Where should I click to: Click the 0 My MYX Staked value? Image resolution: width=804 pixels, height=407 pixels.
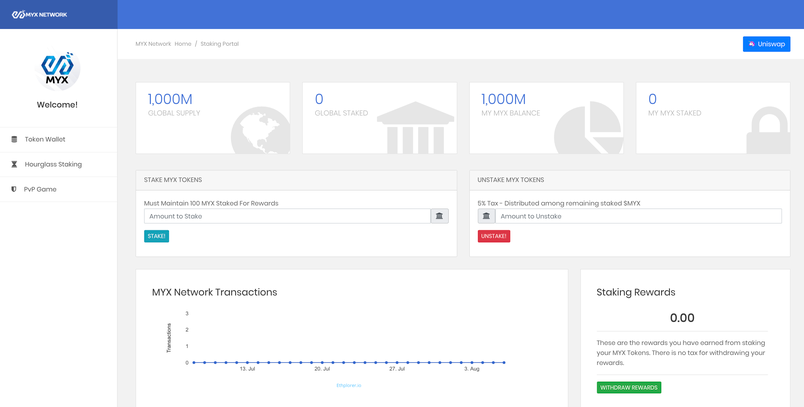(652, 99)
